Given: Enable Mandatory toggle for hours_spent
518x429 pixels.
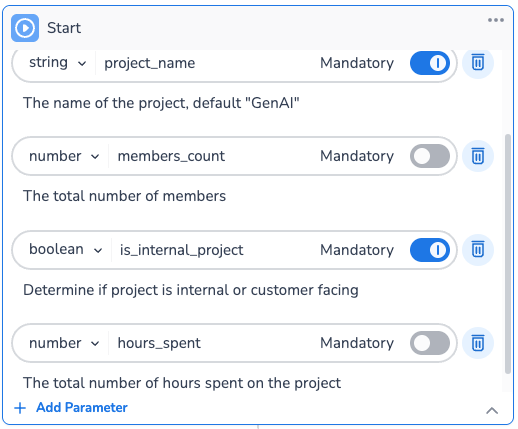Looking at the screenshot, I should (430, 343).
